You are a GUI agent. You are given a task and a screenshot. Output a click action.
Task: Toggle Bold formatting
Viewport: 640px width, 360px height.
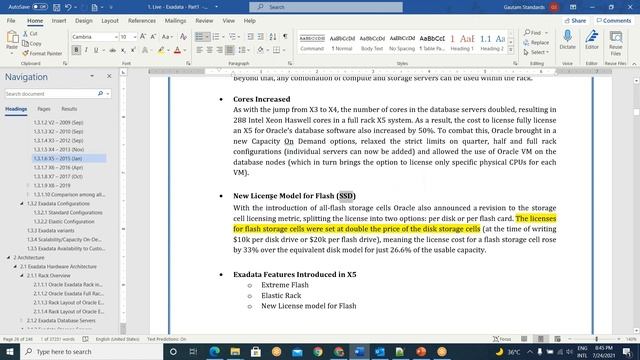(x=76, y=50)
